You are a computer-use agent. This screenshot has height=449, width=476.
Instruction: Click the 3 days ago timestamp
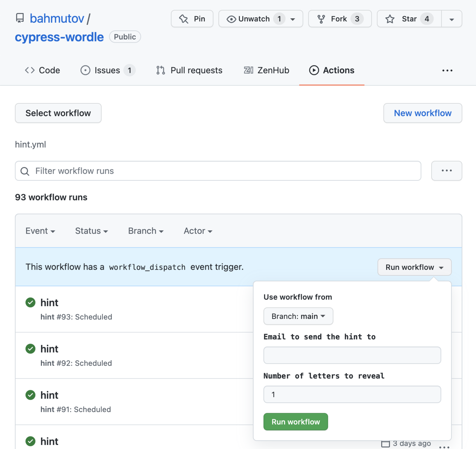(x=412, y=443)
